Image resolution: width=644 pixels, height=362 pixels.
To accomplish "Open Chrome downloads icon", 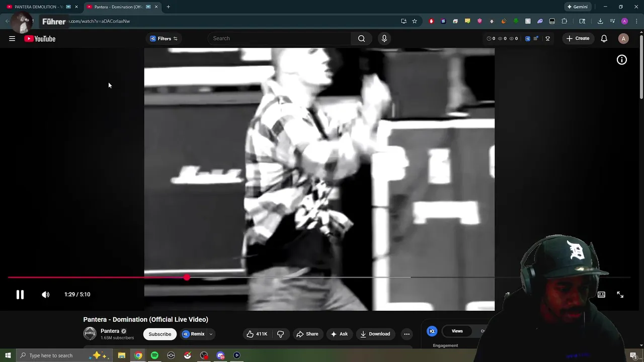I will (x=600, y=21).
